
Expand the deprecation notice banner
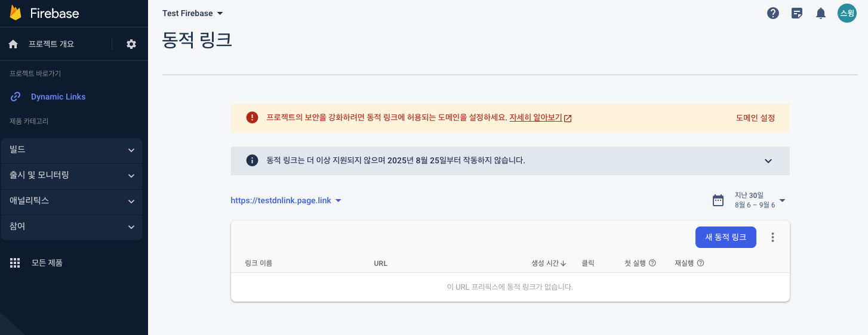(x=768, y=161)
